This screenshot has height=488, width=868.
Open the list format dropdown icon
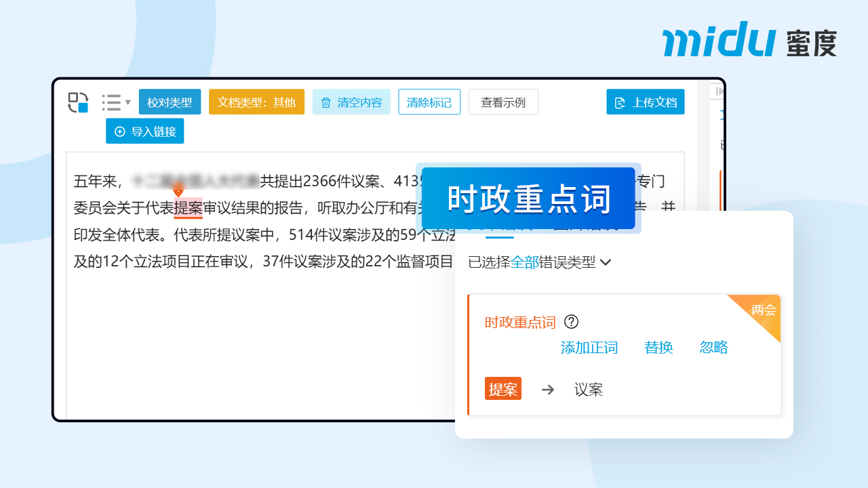tap(116, 102)
